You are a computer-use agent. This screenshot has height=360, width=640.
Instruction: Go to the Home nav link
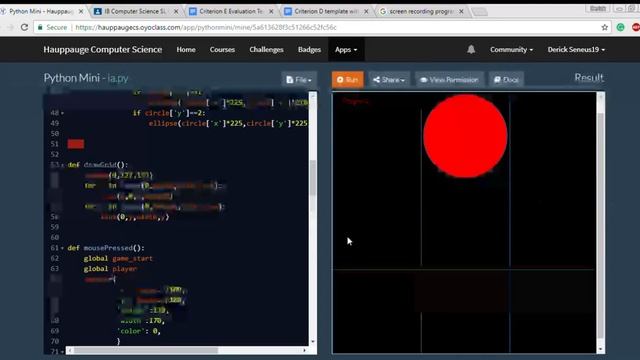coord(186,49)
